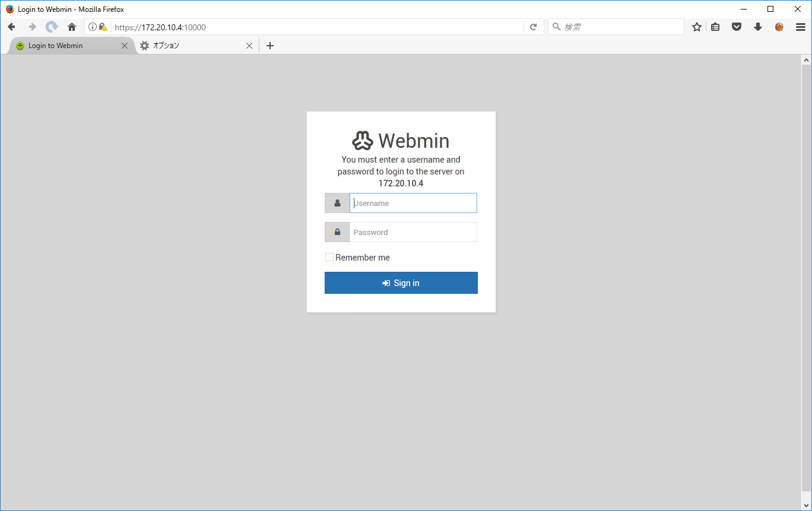Open a new tab with the plus button
Image resolution: width=812 pixels, height=511 pixels.
[270, 46]
